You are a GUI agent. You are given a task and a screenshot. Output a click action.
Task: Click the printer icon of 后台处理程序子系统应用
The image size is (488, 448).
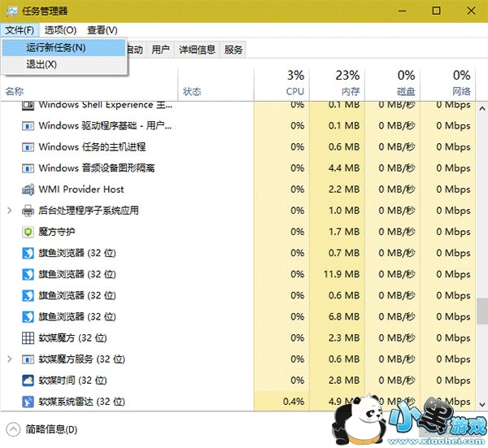pyautogui.click(x=28, y=211)
